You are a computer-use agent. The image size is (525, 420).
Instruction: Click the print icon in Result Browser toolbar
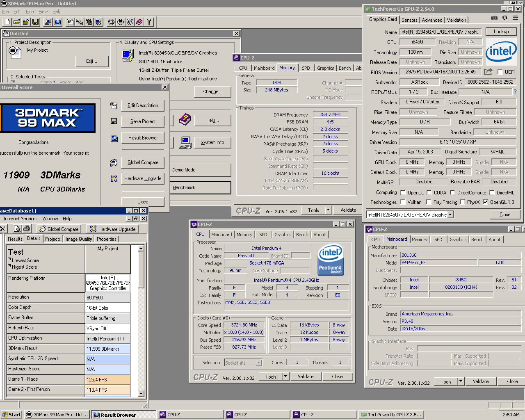27,229
